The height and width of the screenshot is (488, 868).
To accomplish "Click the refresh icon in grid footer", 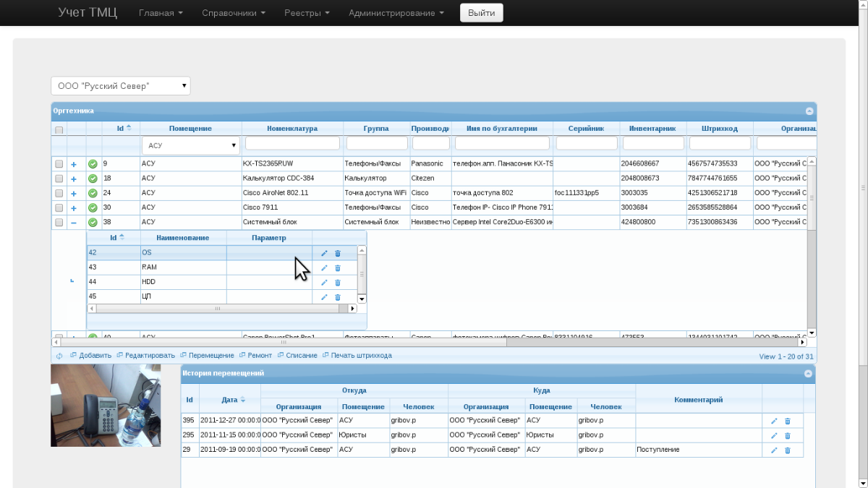I will point(59,356).
